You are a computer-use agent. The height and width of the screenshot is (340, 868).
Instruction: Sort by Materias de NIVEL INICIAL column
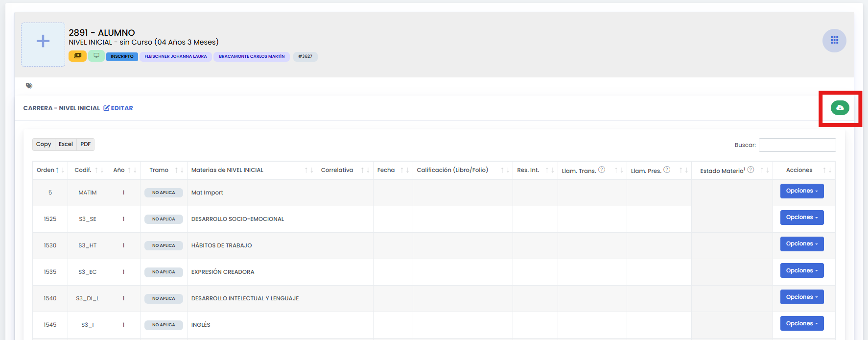[x=252, y=170]
